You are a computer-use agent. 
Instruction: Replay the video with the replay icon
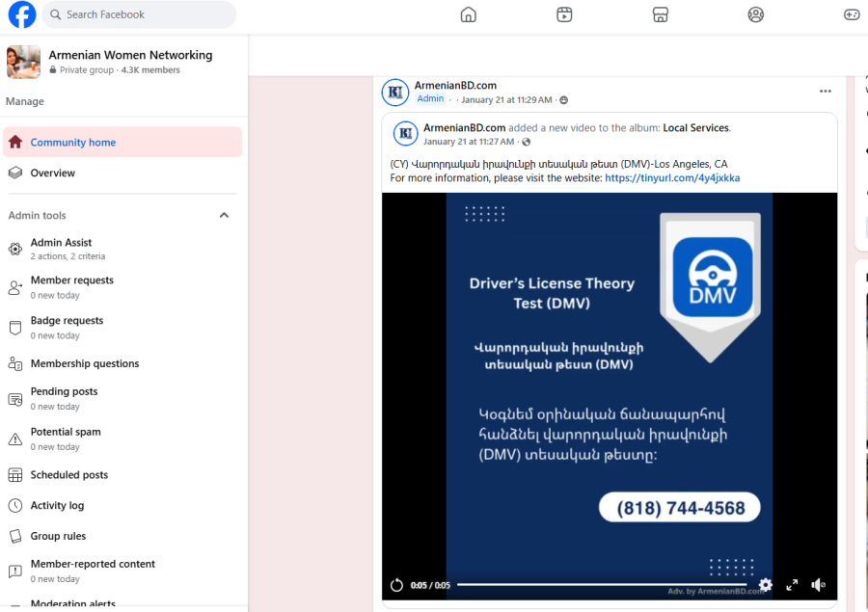coord(396,585)
